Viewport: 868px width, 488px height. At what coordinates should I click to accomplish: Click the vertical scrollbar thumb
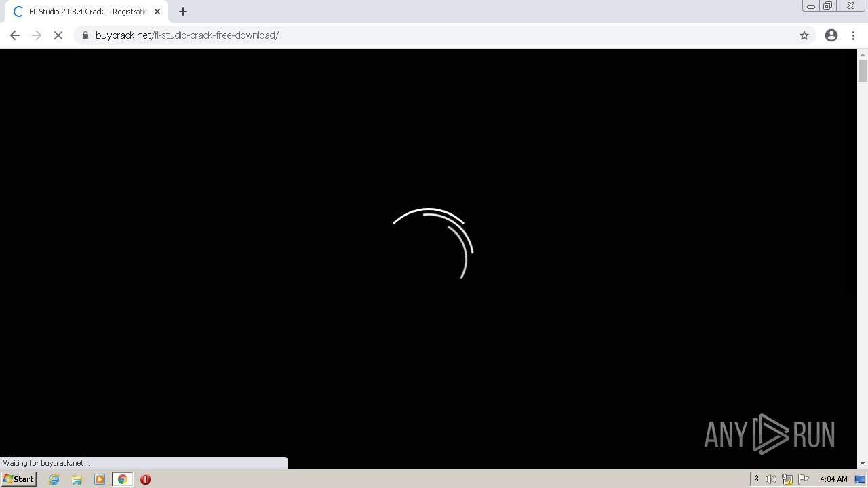[x=863, y=70]
